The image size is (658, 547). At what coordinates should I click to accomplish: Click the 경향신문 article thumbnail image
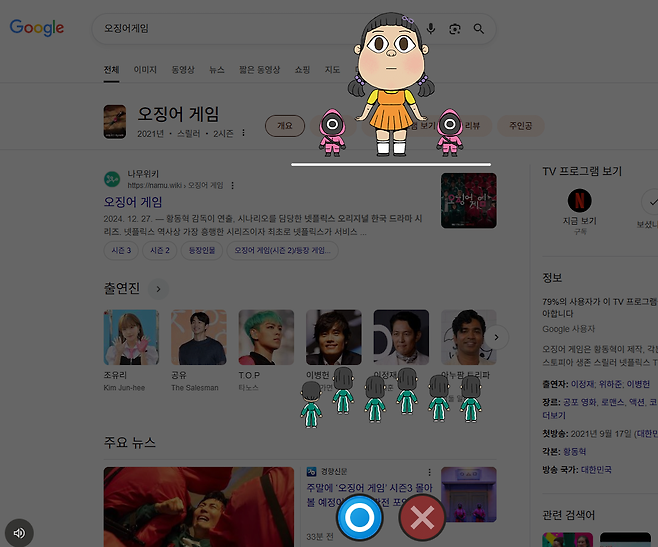(469, 495)
